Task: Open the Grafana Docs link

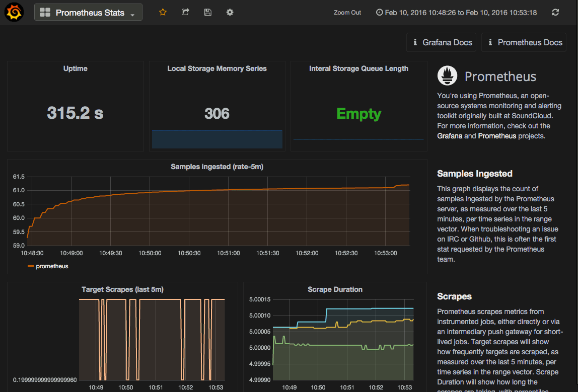Action: click(x=441, y=42)
